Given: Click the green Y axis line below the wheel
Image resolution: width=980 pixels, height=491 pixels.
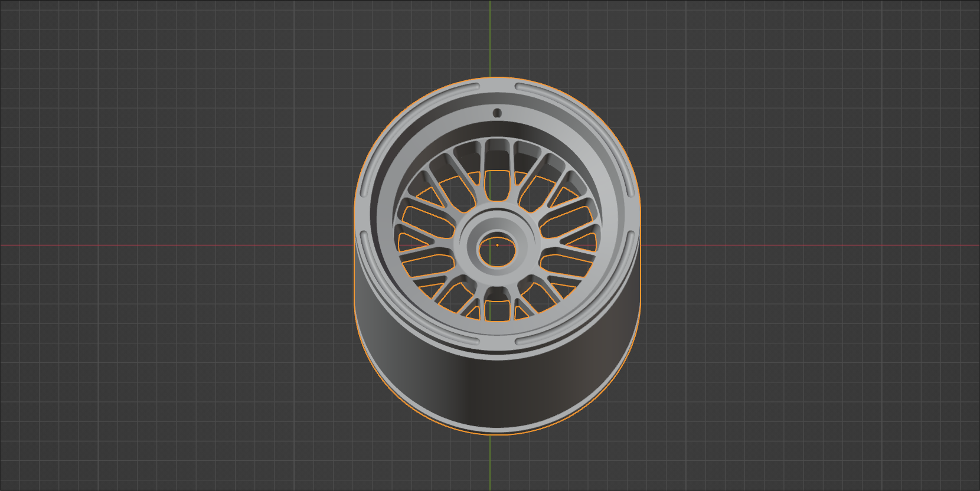Looking at the screenshot, I should [490, 463].
